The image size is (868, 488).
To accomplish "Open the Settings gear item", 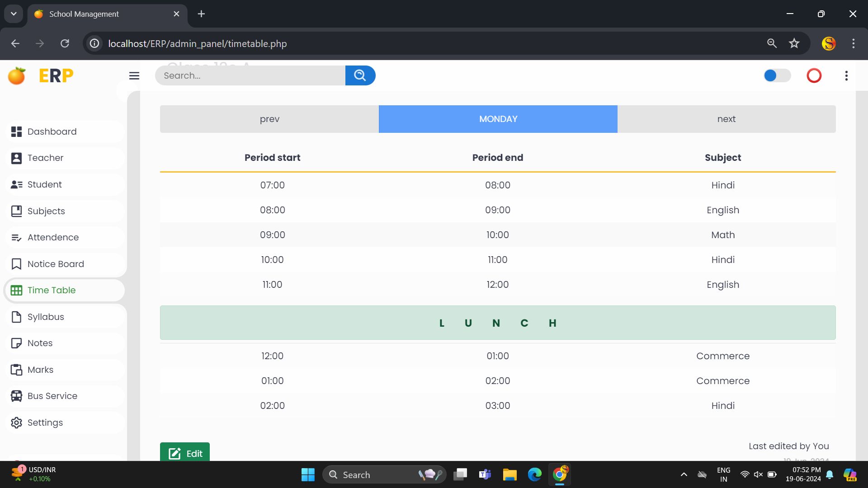I will tap(45, 422).
